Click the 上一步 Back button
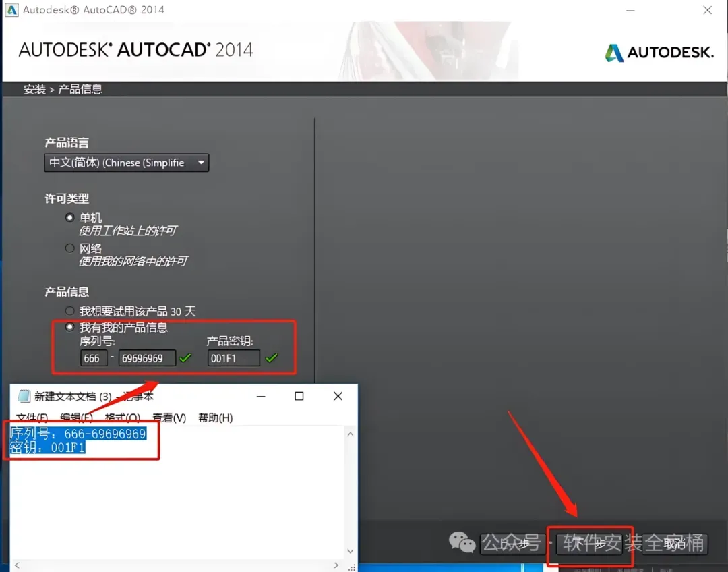 click(514, 544)
